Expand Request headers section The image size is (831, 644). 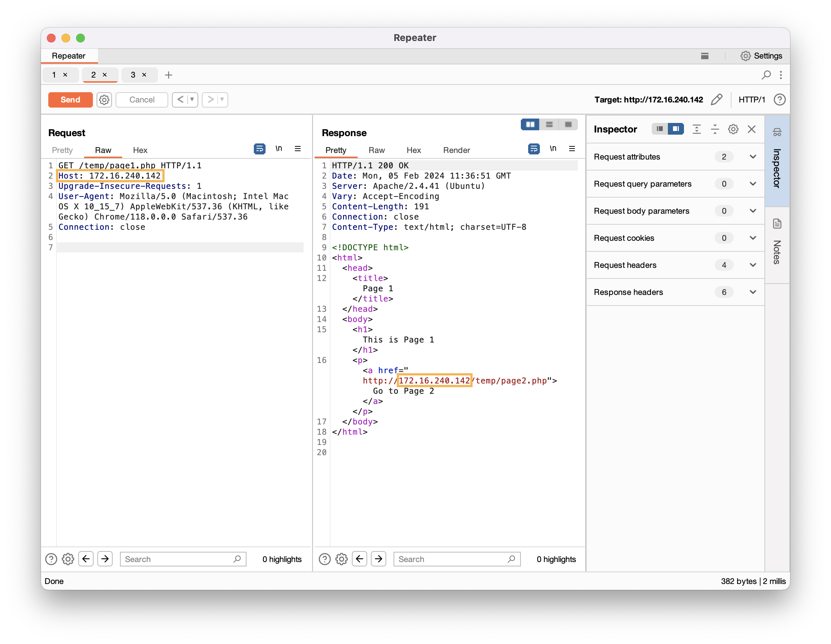pyautogui.click(x=676, y=265)
